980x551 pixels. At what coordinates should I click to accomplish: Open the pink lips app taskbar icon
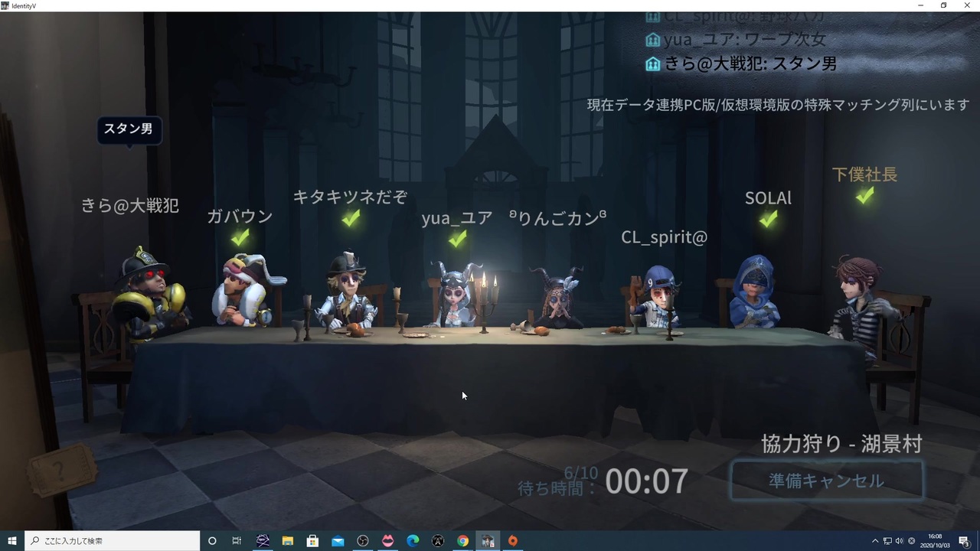point(388,541)
